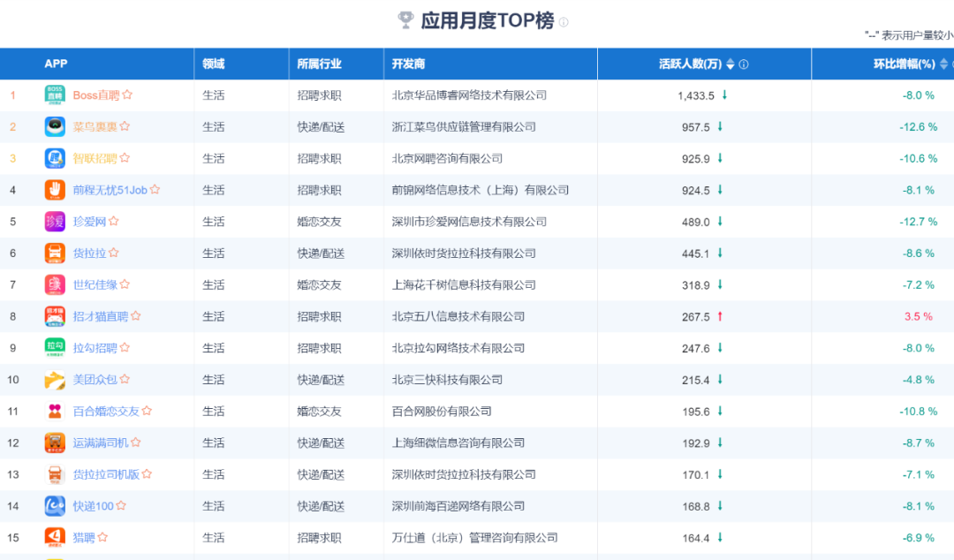Favorite 珍爱网 with its star

pos(114,221)
